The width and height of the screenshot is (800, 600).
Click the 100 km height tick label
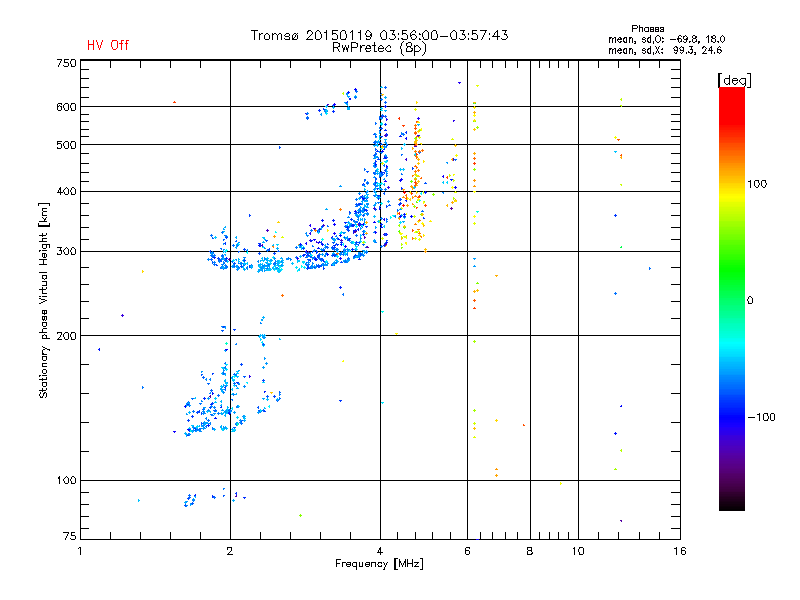pyautogui.click(x=65, y=481)
